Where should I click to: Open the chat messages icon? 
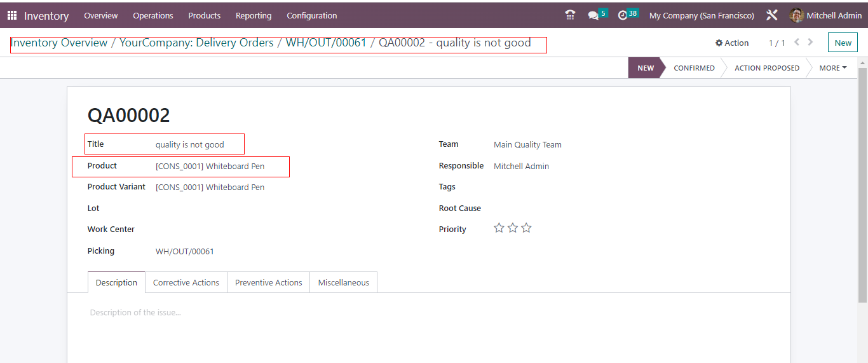click(593, 15)
